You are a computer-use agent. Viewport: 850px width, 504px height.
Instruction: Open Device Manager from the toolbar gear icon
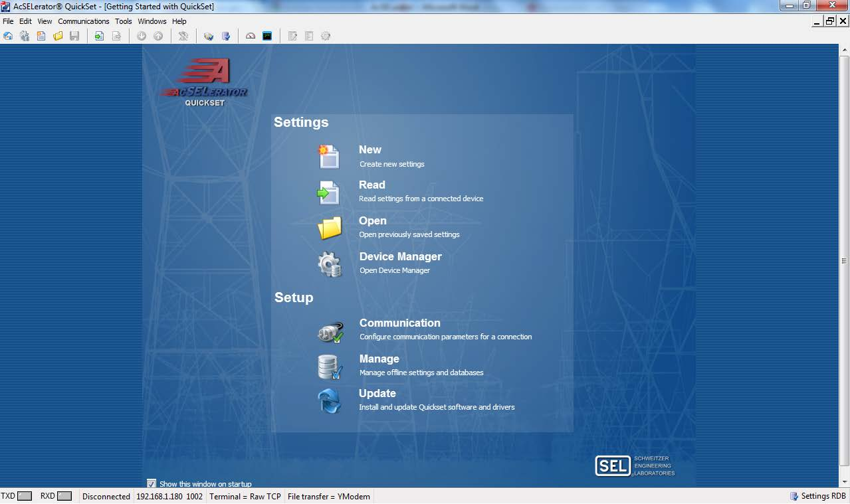[25, 36]
